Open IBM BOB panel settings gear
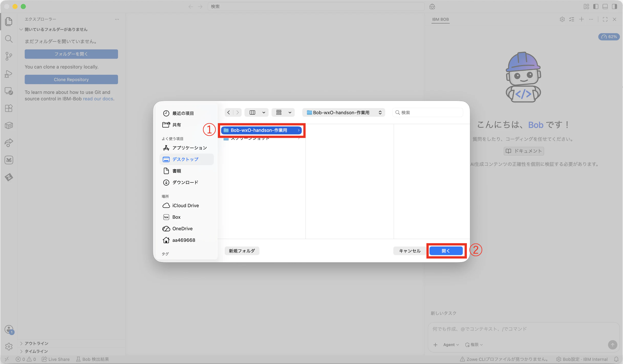The height and width of the screenshot is (364, 623). click(562, 19)
